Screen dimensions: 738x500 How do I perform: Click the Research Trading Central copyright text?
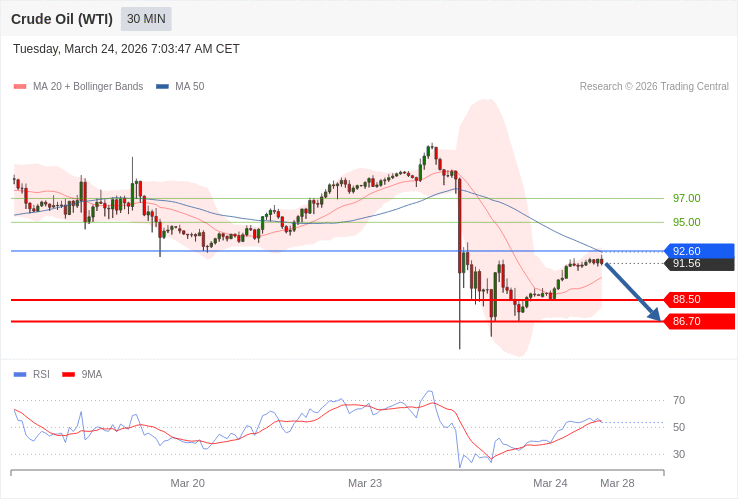[x=654, y=87]
